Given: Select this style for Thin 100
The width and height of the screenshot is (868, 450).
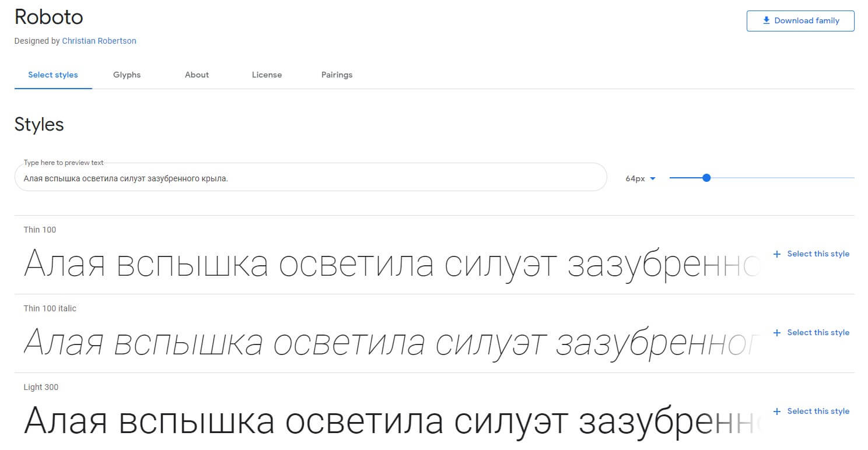Looking at the screenshot, I should point(811,254).
